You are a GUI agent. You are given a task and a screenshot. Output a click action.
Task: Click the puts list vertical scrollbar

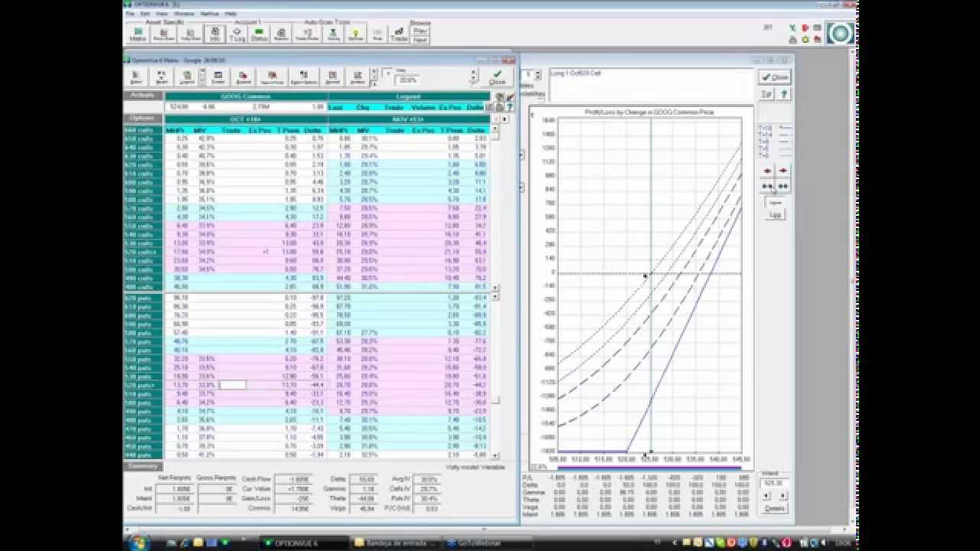(x=495, y=375)
